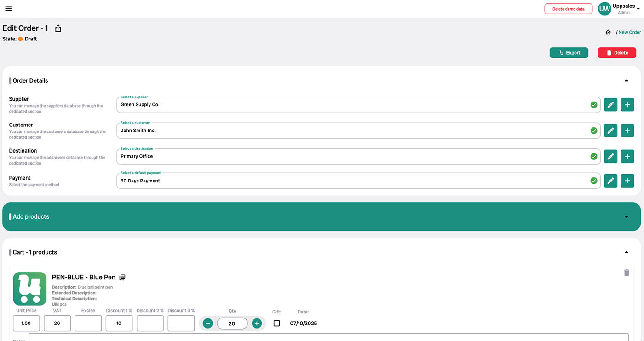
Task: Edit the Primary Office destination
Action: (610, 156)
